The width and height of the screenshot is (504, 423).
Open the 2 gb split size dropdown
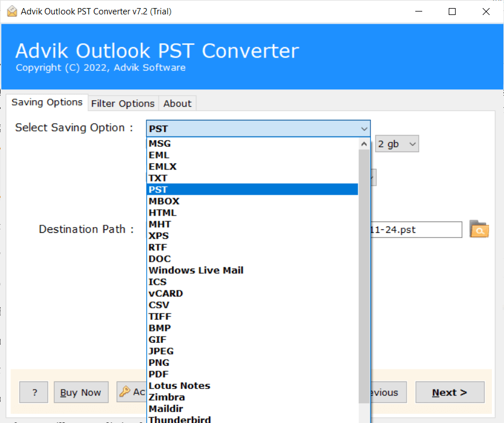(x=397, y=144)
